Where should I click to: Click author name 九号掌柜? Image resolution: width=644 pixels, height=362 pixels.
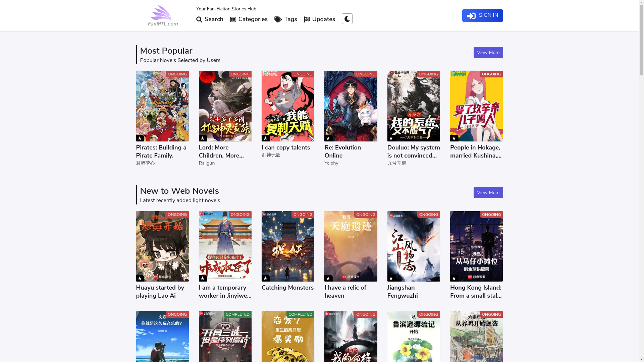coord(396,163)
